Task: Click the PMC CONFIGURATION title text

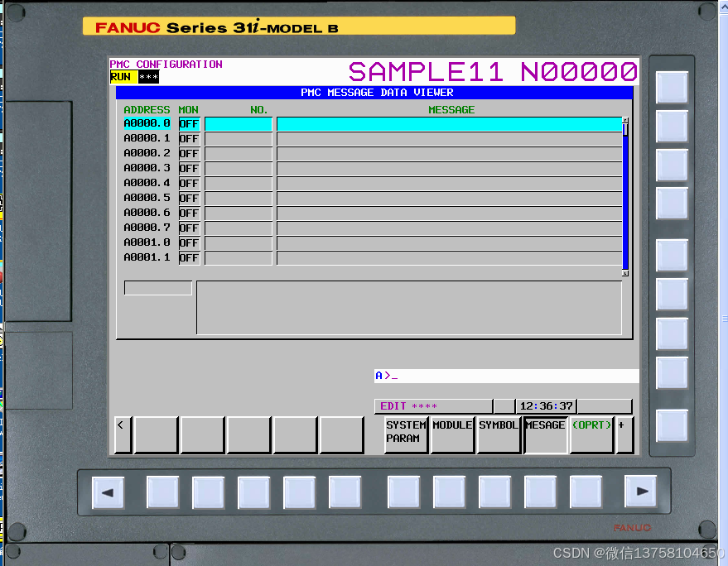Action: (x=166, y=64)
